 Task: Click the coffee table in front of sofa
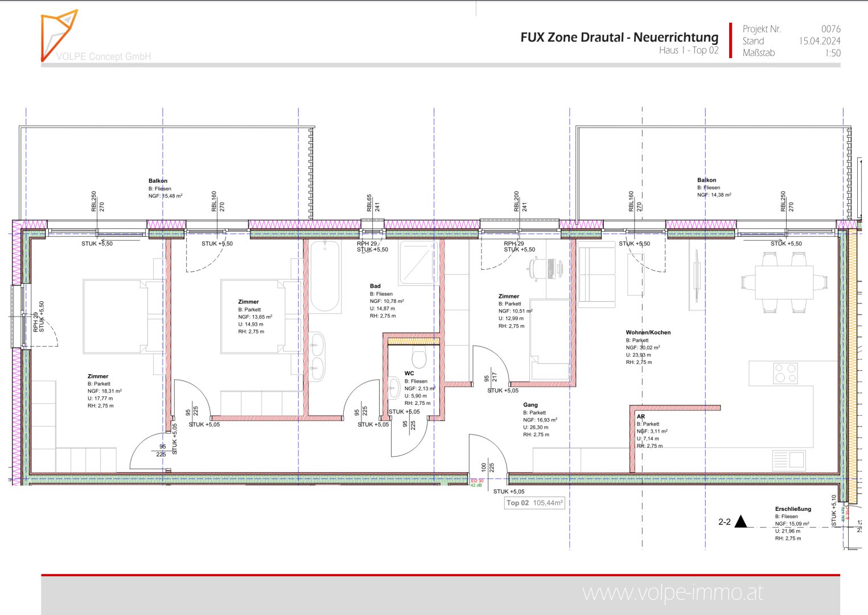click(x=636, y=274)
